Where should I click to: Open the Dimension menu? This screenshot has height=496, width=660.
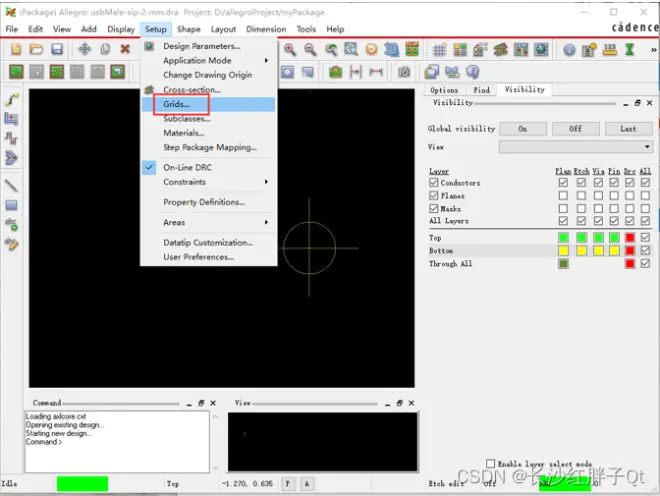tap(266, 29)
